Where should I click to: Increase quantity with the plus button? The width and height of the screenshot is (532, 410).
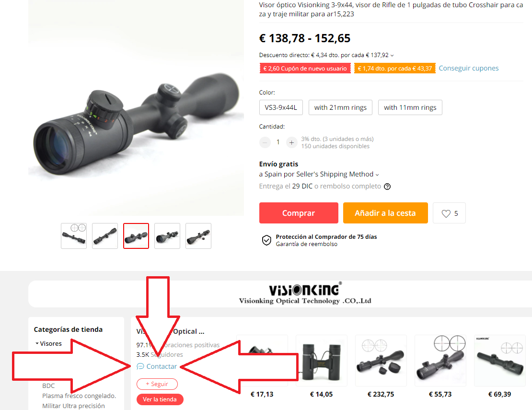(291, 142)
